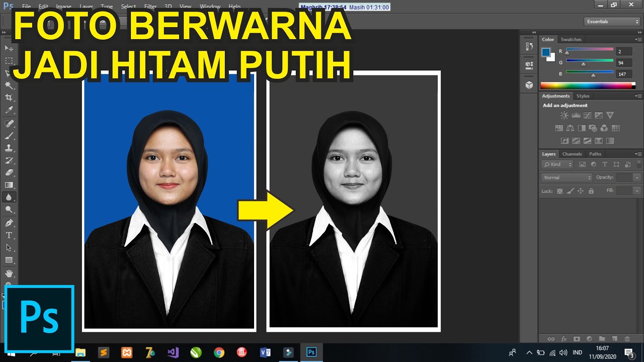The height and width of the screenshot is (362, 644).
Task: Add a Black & White adjustment
Action: click(582, 128)
